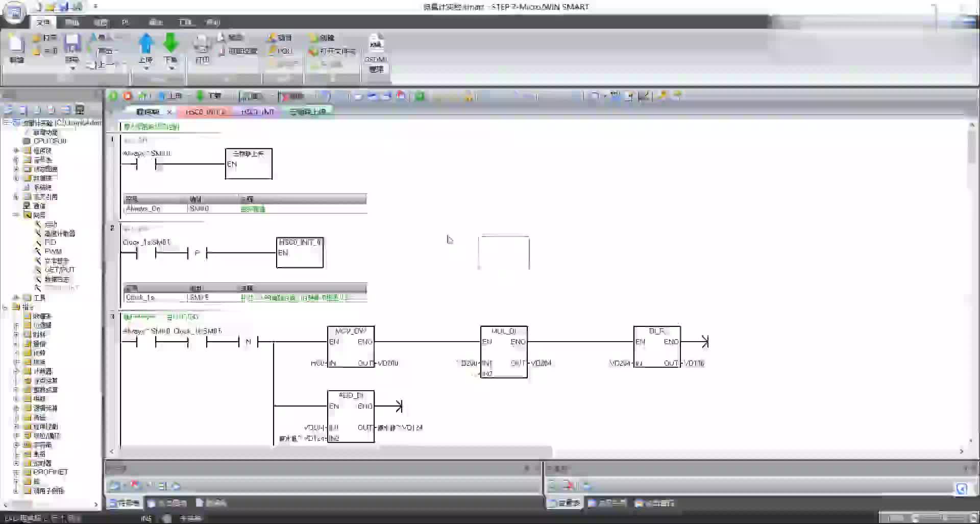Click the last project tree toolbar icon
Screen dimensions: 980x524
(x=80, y=110)
